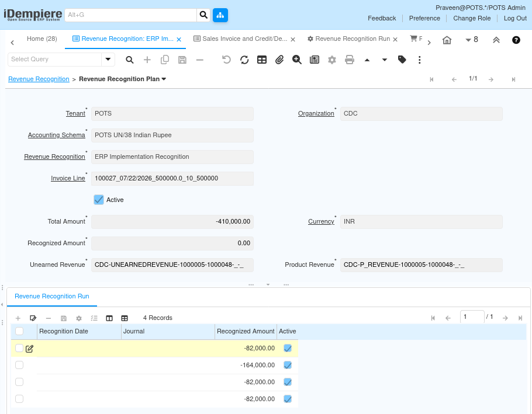Screen dimensions: 532x414
Task: Click the Label tag icon
Action: coord(402,60)
